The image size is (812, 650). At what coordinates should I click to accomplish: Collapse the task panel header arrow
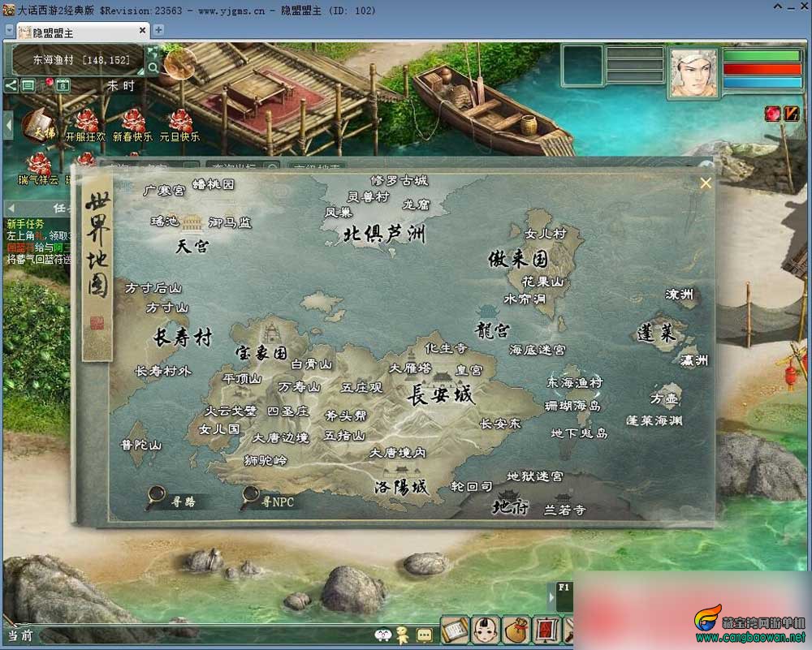point(11,208)
